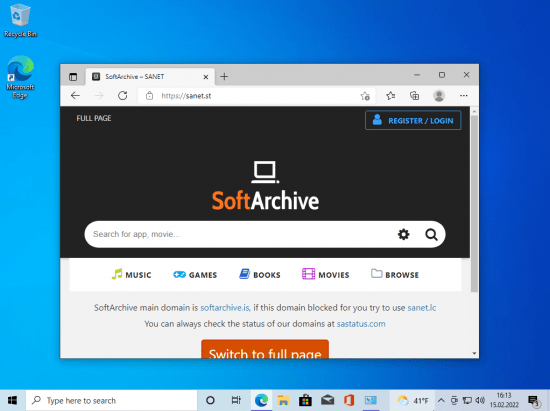Close the SoftArchive – SANET tab
The image size is (550, 411).
(206, 77)
